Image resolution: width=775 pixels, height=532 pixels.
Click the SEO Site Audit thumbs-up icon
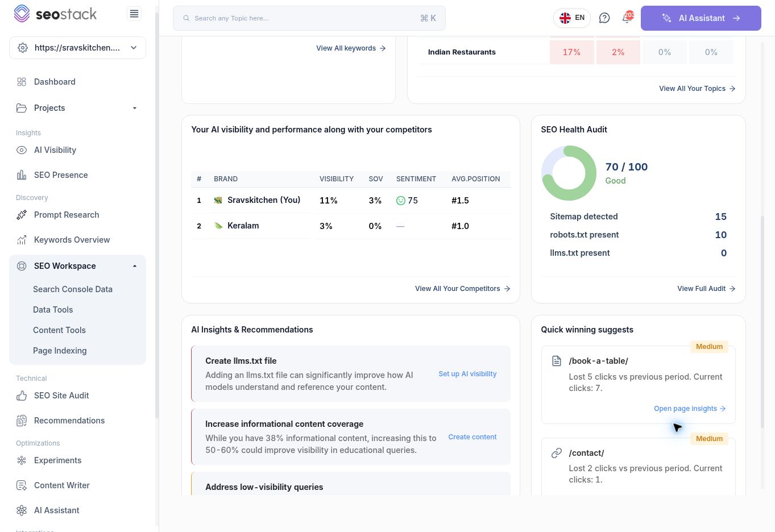click(22, 396)
